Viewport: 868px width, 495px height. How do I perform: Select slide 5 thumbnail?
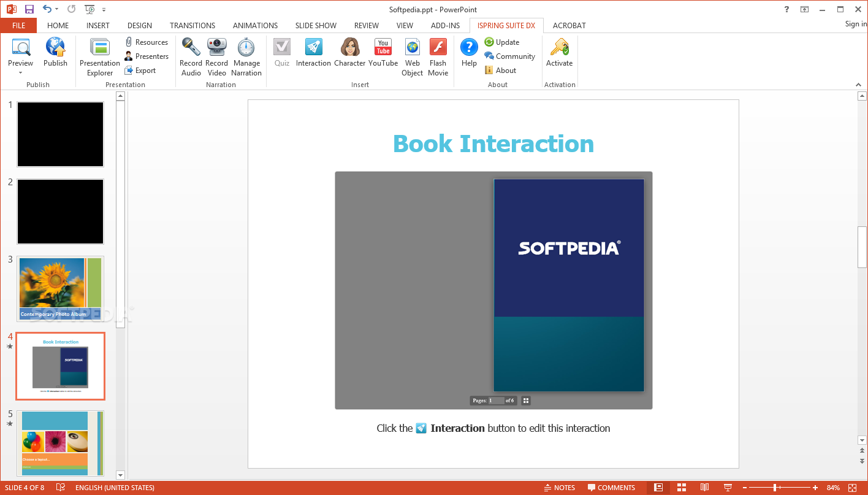[60, 443]
